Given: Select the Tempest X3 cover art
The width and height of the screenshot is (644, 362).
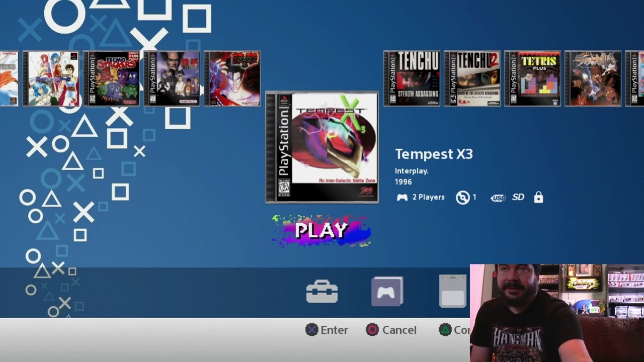Looking at the screenshot, I should [x=322, y=147].
